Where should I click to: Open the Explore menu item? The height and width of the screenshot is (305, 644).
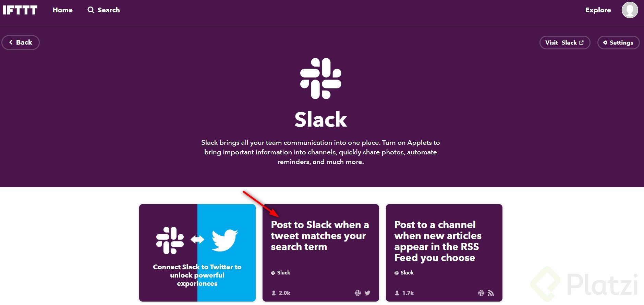[598, 10]
